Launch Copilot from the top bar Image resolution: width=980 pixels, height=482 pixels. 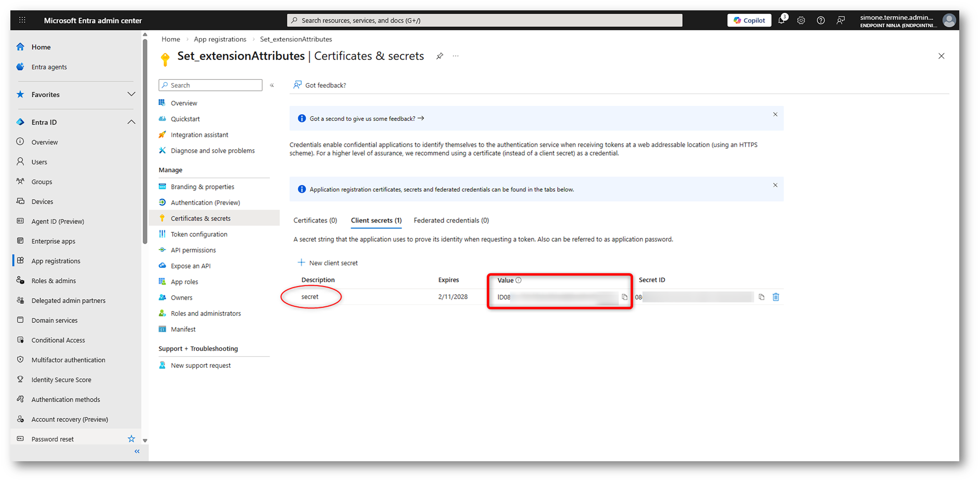(749, 20)
